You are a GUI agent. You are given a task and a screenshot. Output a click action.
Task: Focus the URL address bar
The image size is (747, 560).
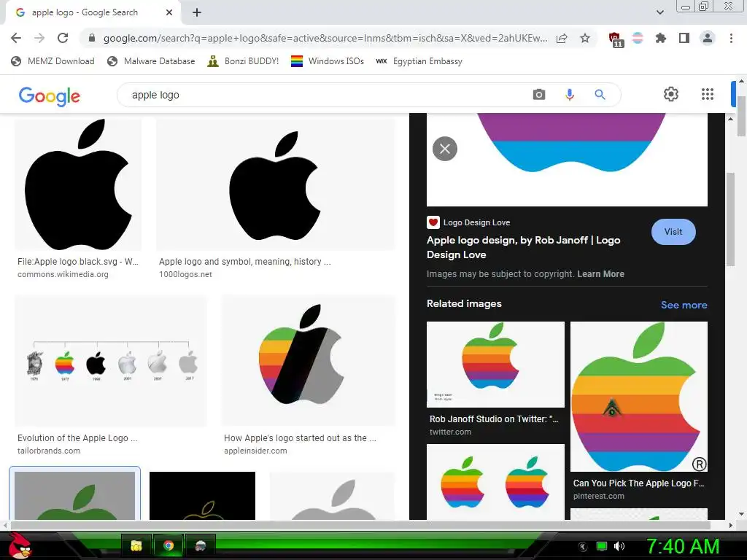pyautogui.click(x=325, y=38)
